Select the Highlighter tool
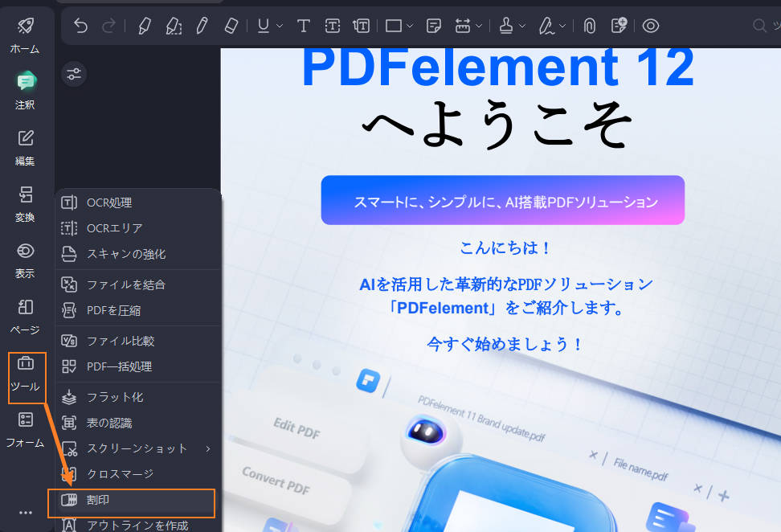This screenshot has width=781, height=532. 145,25
